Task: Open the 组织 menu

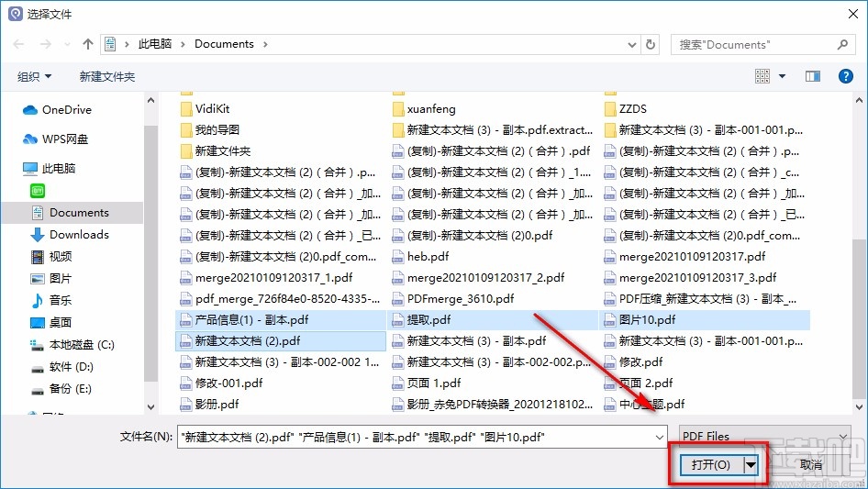Action: (x=34, y=76)
